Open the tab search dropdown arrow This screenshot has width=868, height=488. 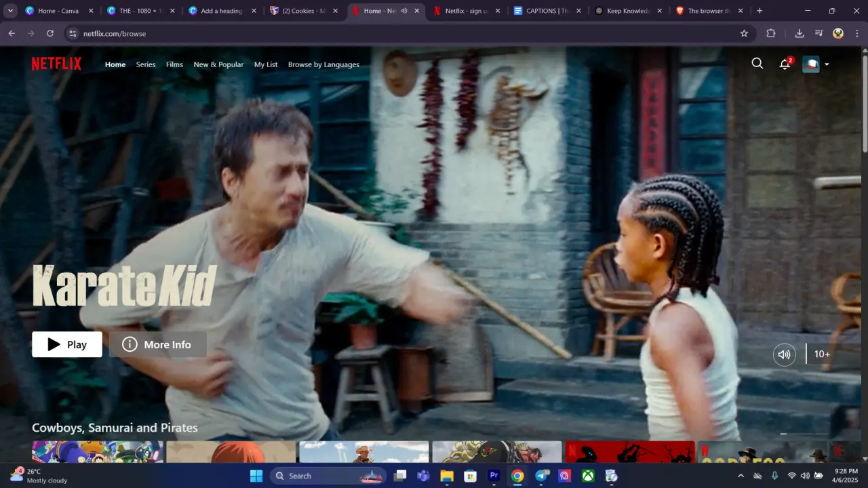10,11
